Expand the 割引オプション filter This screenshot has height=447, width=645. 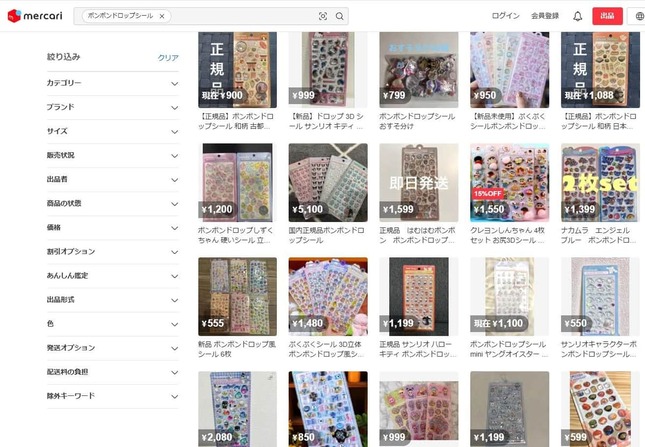pos(112,252)
